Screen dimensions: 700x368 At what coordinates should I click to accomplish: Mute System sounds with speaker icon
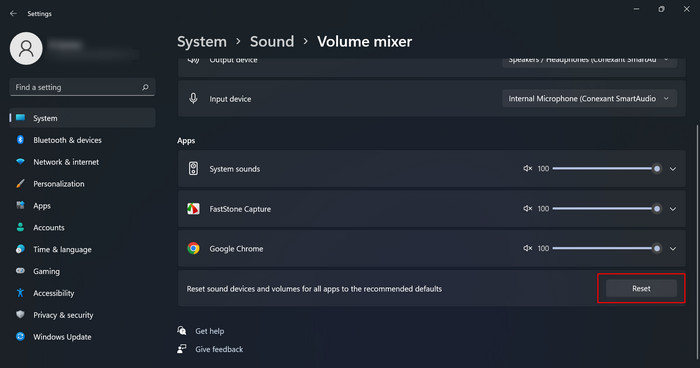click(x=528, y=169)
